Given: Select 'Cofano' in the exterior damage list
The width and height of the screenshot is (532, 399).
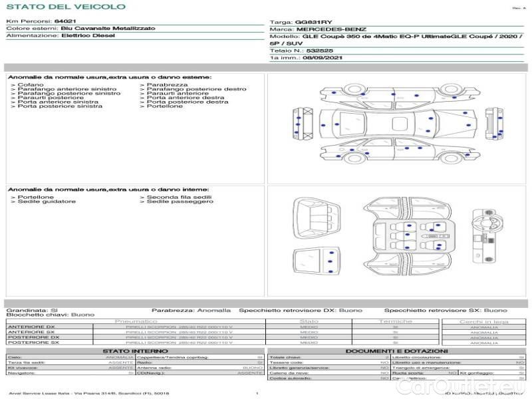Looking at the screenshot, I should [x=31, y=84].
